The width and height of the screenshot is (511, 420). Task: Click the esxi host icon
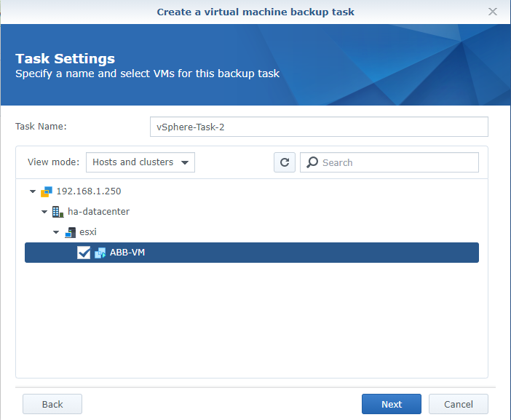[x=70, y=232]
